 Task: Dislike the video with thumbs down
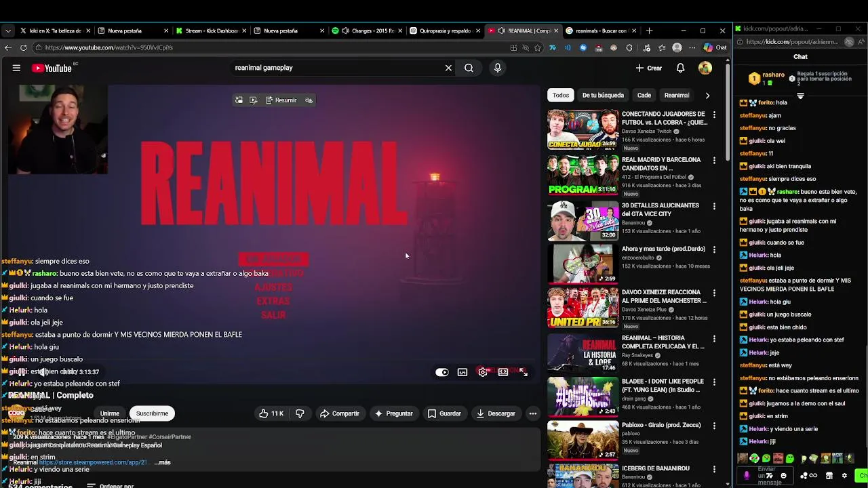(300, 413)
